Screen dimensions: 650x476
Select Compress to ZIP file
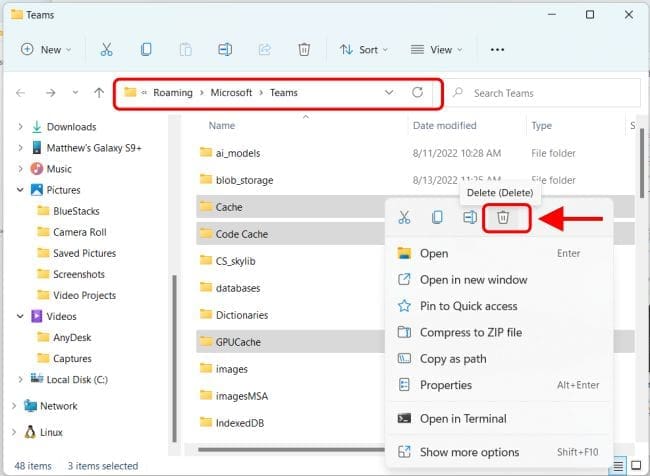(x=470, y=332)
